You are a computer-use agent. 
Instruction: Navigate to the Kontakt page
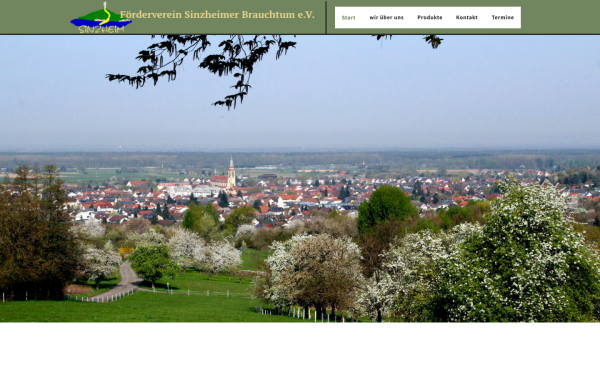click(x=466, y=18)
